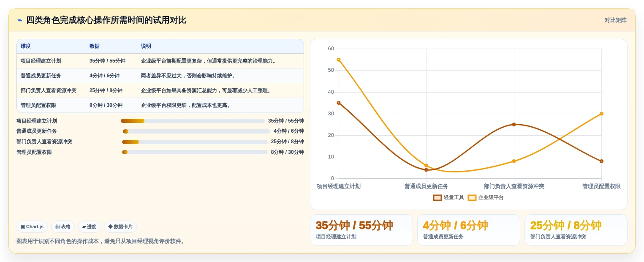This screenshot has width=644, height=262.
Task: Click the 说明 column header
Action: (x=146, y=46)
